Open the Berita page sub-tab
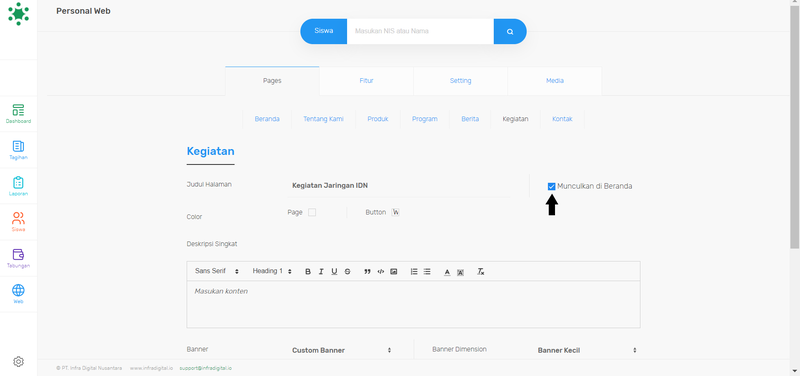Viewport: 800px width, 376px height. click(470, 119)
